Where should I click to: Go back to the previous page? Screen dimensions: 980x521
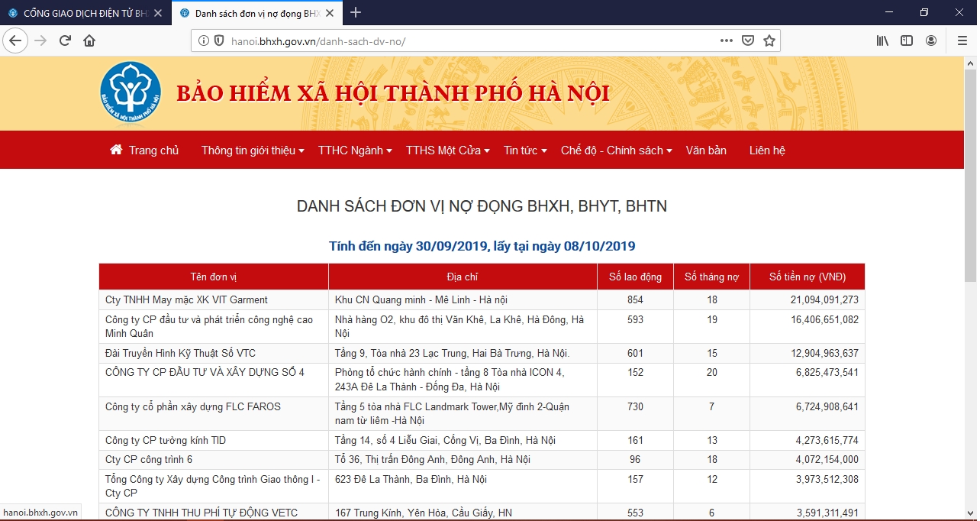15,40
